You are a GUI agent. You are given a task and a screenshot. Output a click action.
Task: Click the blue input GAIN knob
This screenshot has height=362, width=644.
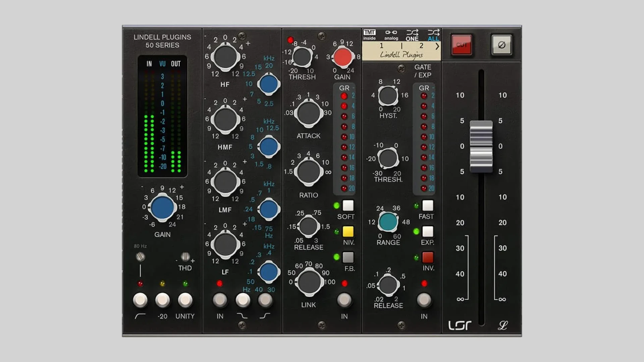pos(162,208)
